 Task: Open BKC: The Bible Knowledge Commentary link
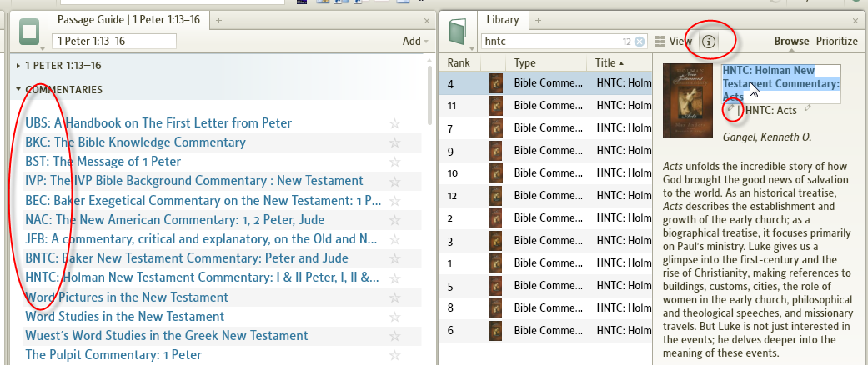tap(136, 142)
